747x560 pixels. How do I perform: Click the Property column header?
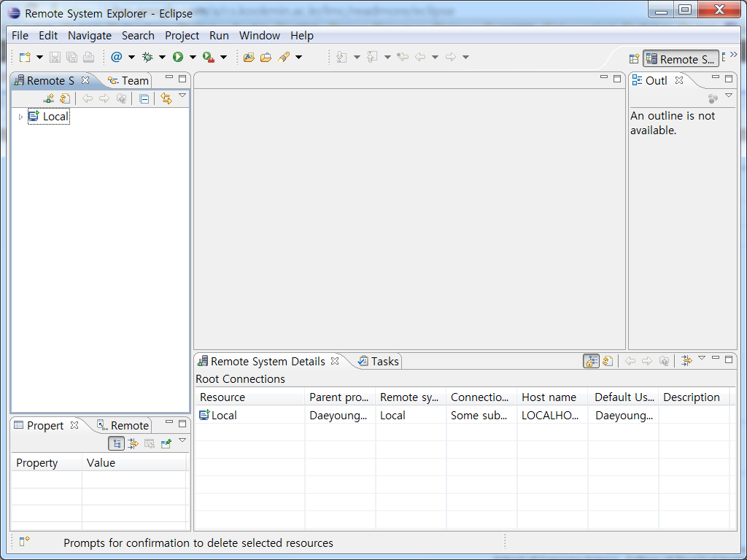(x=47, y=463)
